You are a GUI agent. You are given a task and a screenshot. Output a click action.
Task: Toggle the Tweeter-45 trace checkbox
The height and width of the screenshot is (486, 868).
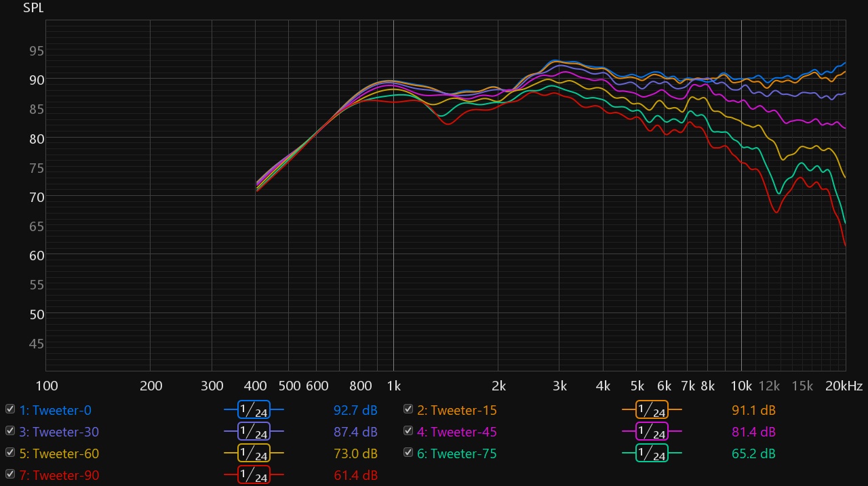pos(408,431)
